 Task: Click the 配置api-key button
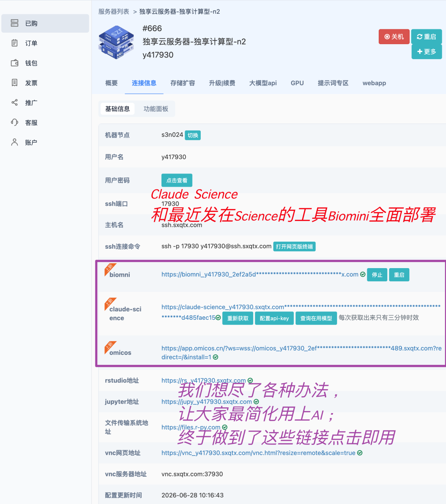274,318
